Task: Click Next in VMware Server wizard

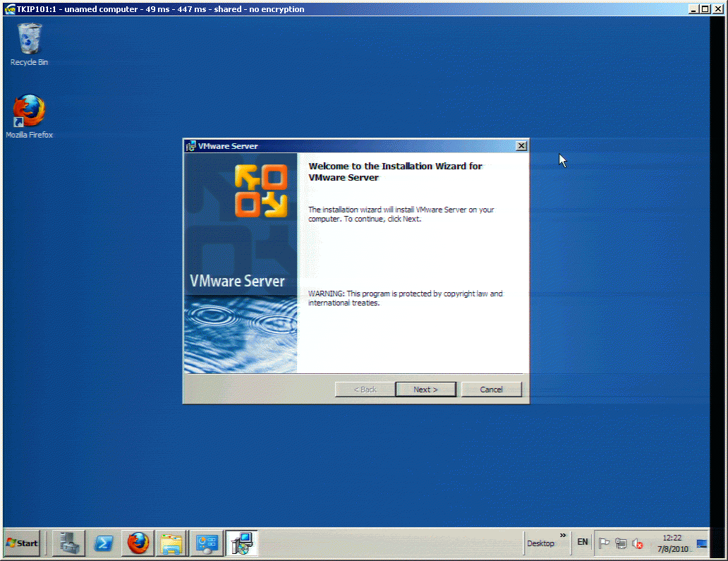Action: 426,389
